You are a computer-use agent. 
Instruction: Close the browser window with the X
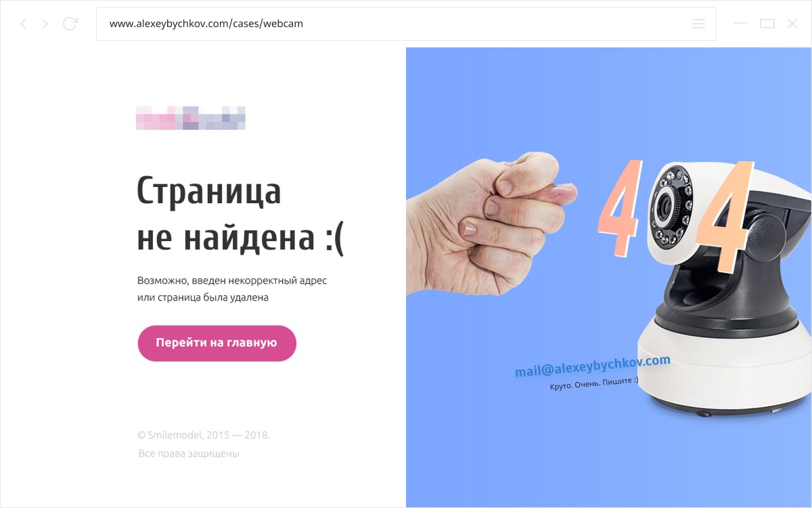[792, 24]
